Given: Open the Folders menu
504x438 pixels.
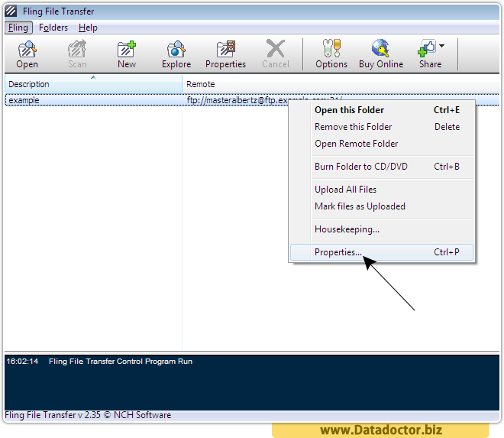Looking at the screenshot, I should (53, 28).
